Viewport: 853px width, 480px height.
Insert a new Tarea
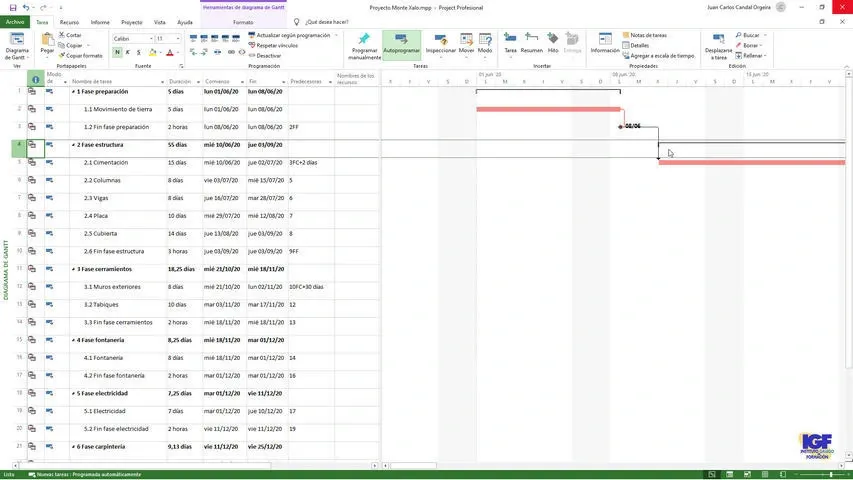click(510, 45)
